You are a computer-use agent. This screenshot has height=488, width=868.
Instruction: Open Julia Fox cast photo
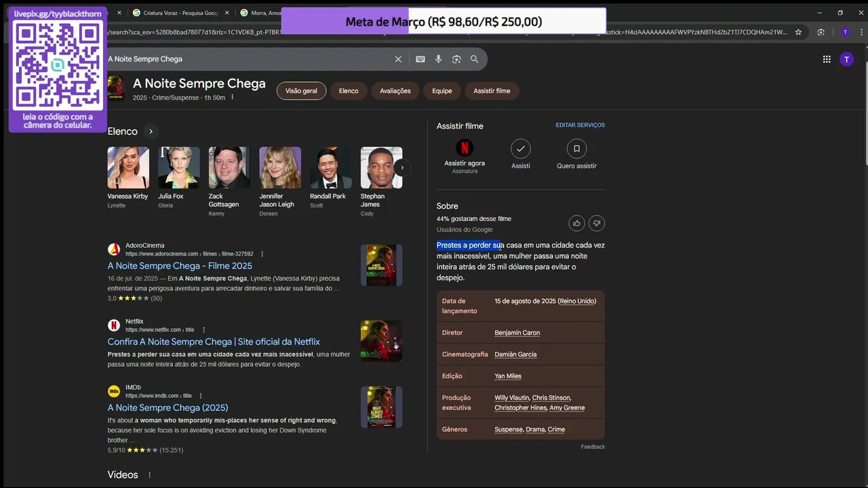click(179, 167)
